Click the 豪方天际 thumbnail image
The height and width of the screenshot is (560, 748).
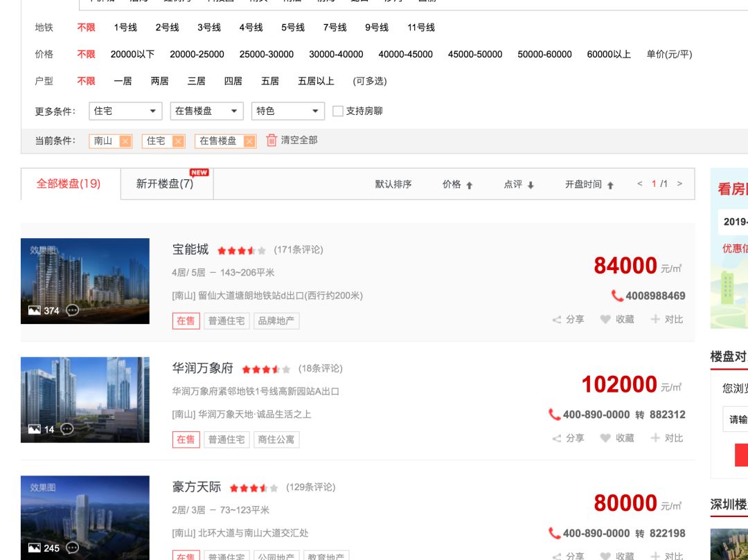[x=84, y=518]
